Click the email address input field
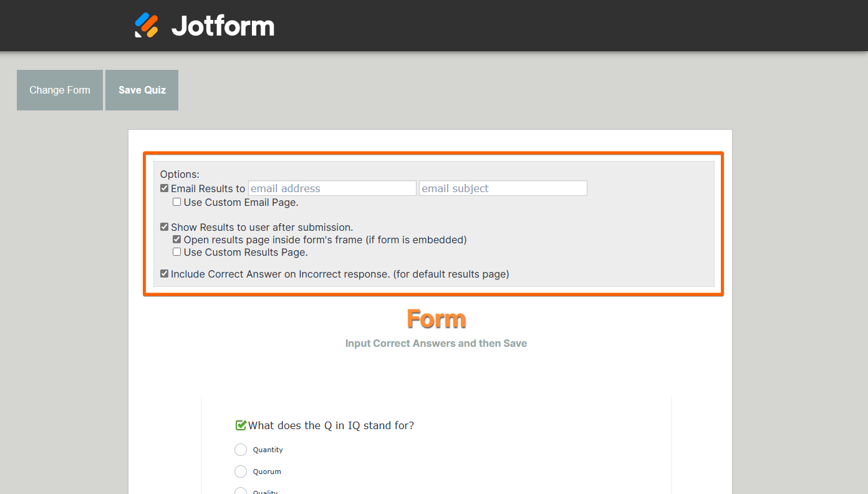 click(332, 188)
